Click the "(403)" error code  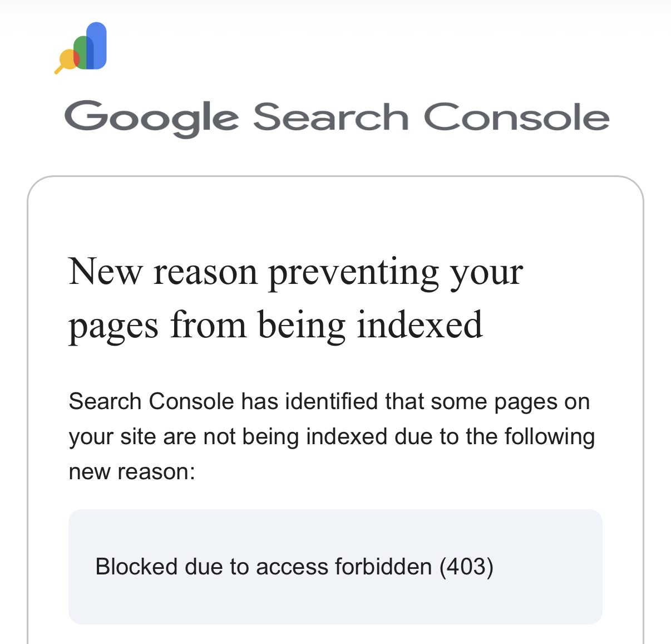[x=466, y=567]
